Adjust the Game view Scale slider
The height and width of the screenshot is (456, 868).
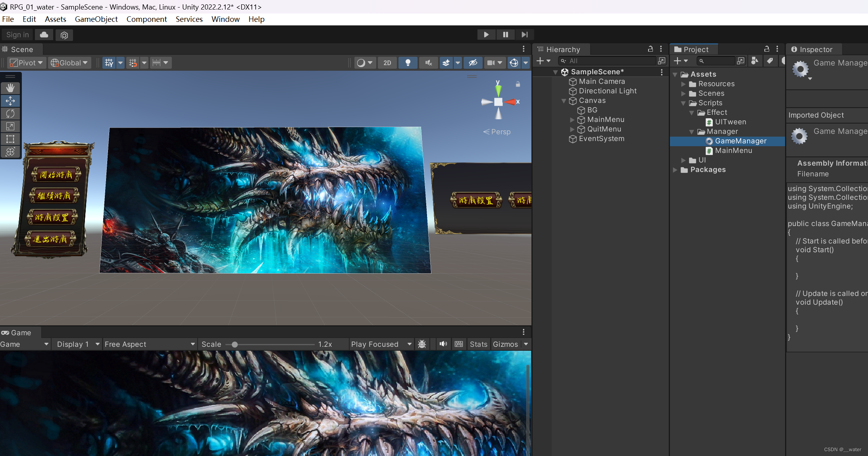(x=235, y=344)
